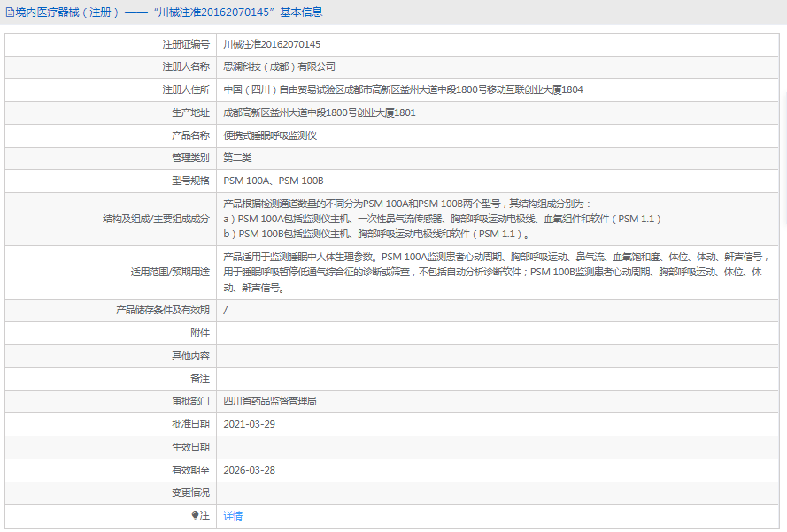787x532 pixels.
Task: Click the 备注 row label
Action: (200, 379)
